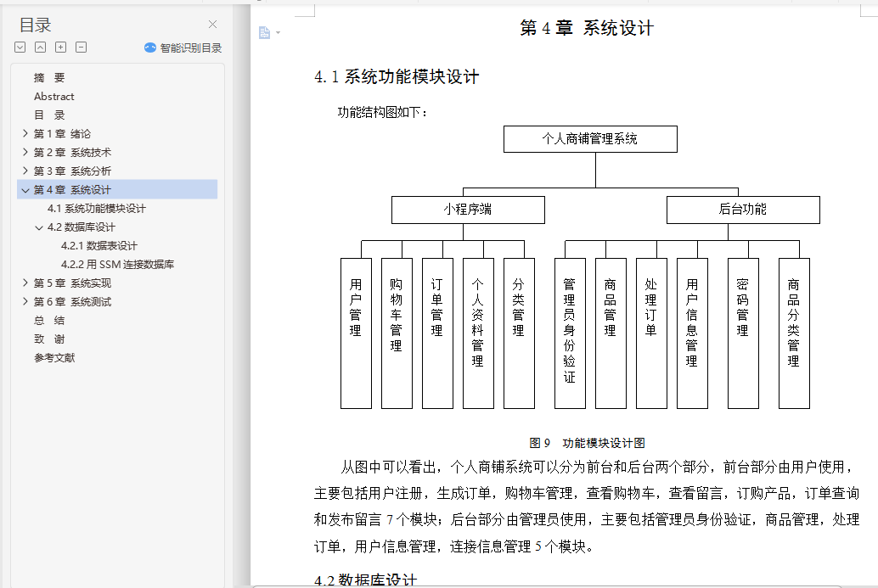This screenshot has width=878, height=588.
Task: Click the 功能结构图如下 text line
Action: point(382,113)
